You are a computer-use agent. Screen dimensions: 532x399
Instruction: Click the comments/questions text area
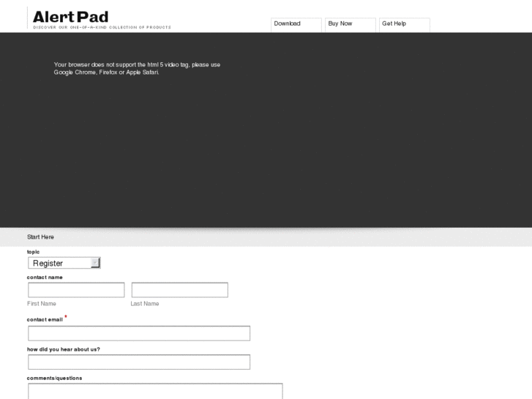coord(155,391)
